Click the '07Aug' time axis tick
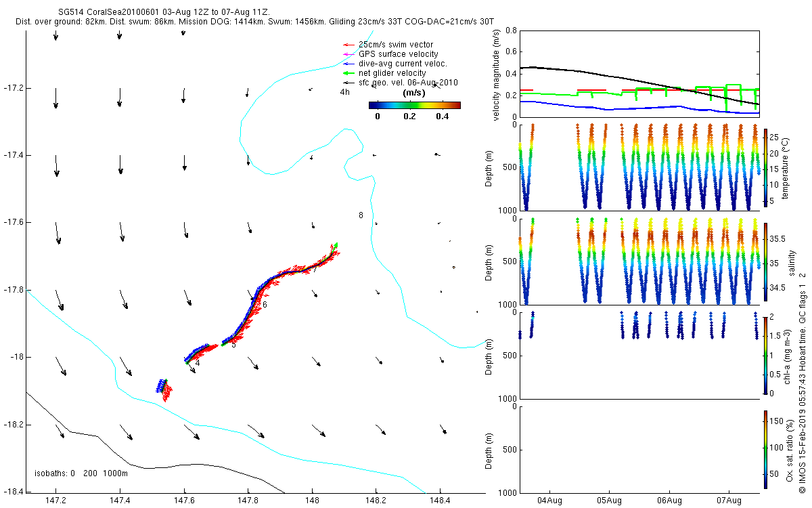This screenshot has height=508, width=812. (730, 501)
